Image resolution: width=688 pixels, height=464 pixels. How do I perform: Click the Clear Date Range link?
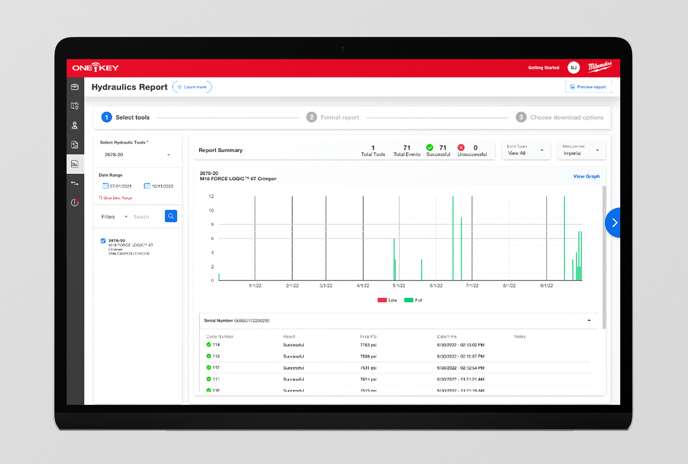tap(115, 198)
